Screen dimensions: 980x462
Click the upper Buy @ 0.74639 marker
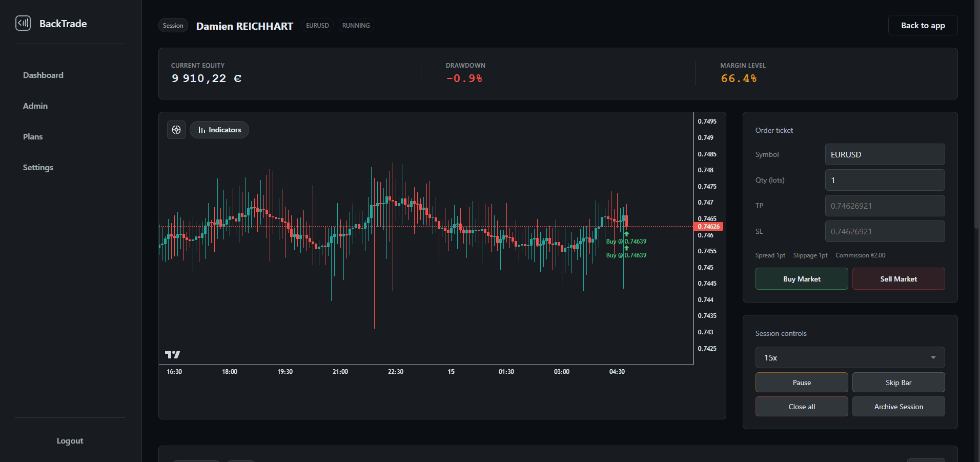[x=626, y=241]
